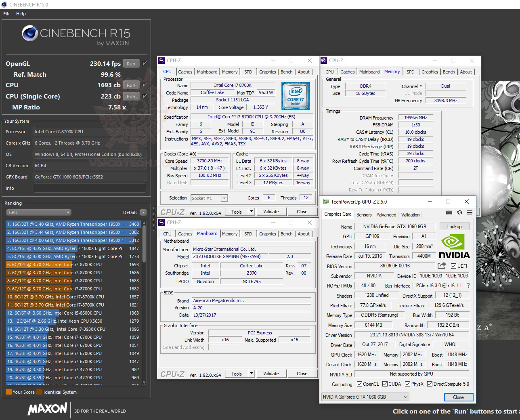Open the CPU ranking dropdown in Cinebench
The image size is (520, 420).
tap(38, 212)
